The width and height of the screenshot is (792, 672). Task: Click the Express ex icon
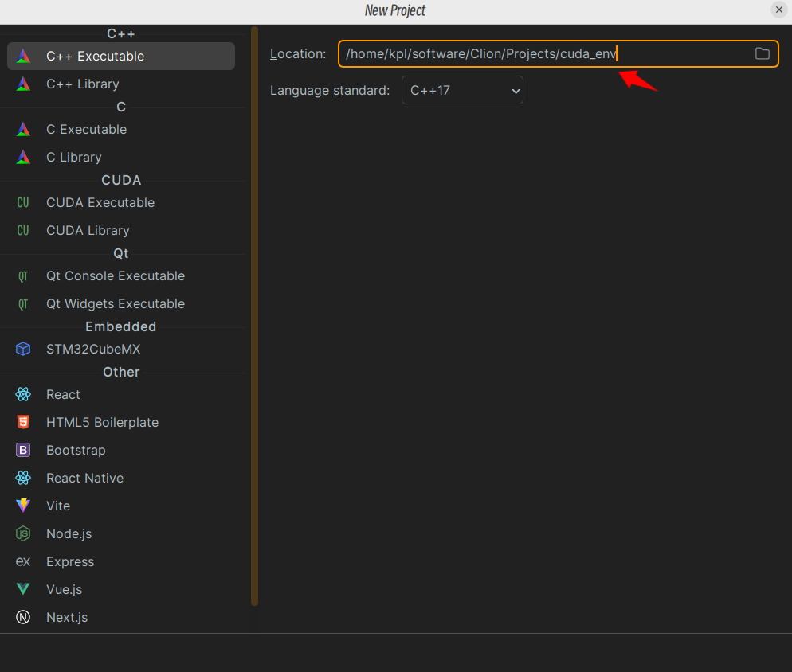(23, 561)
